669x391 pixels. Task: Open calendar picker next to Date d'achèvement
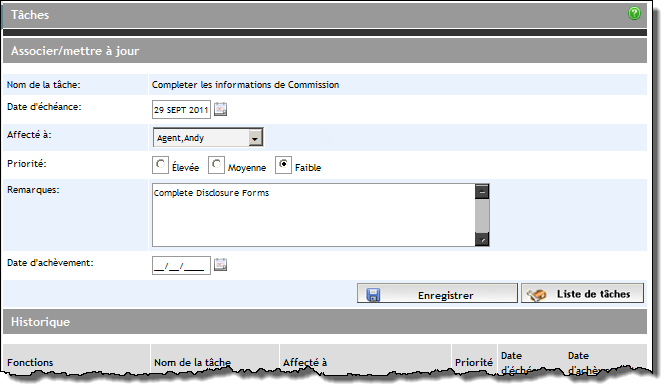[x=220, y=265]
